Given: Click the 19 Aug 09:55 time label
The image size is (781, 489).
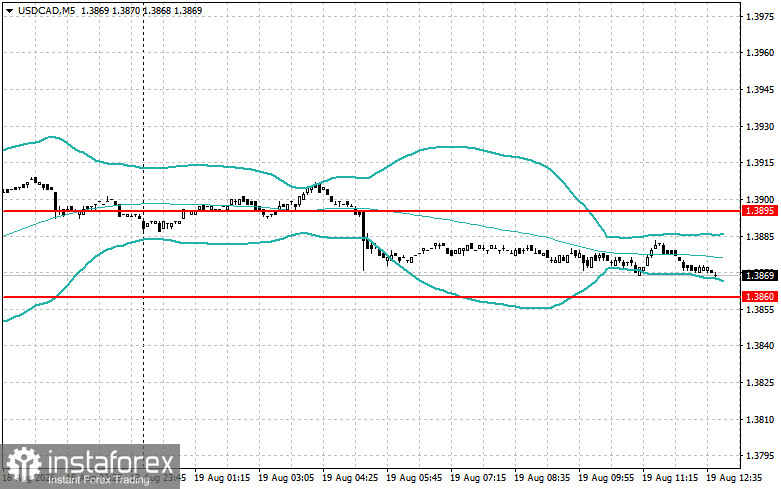Looking at the screenshot, I should pyautogui.click(x=606, y=478).
